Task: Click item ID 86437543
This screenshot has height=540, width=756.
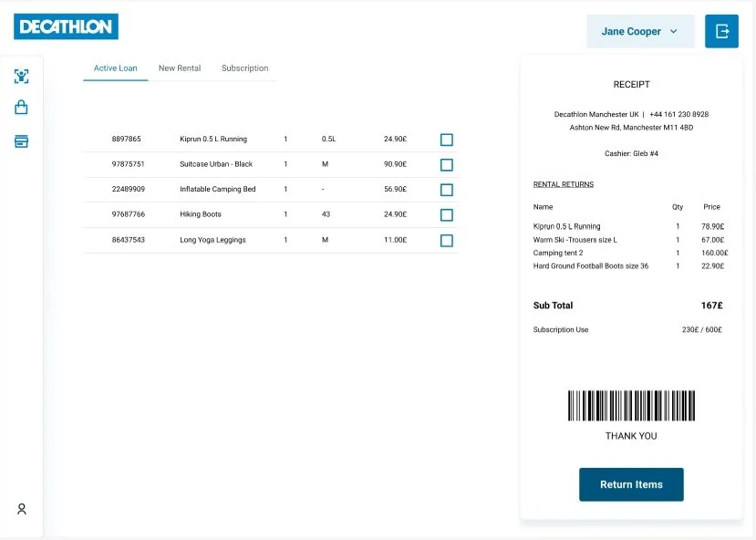Action: [129, 240]
